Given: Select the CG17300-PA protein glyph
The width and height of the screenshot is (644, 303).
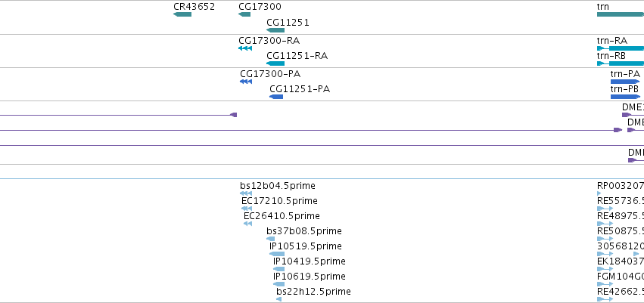Looking at the screenshot, I should (x=246, y=82).
